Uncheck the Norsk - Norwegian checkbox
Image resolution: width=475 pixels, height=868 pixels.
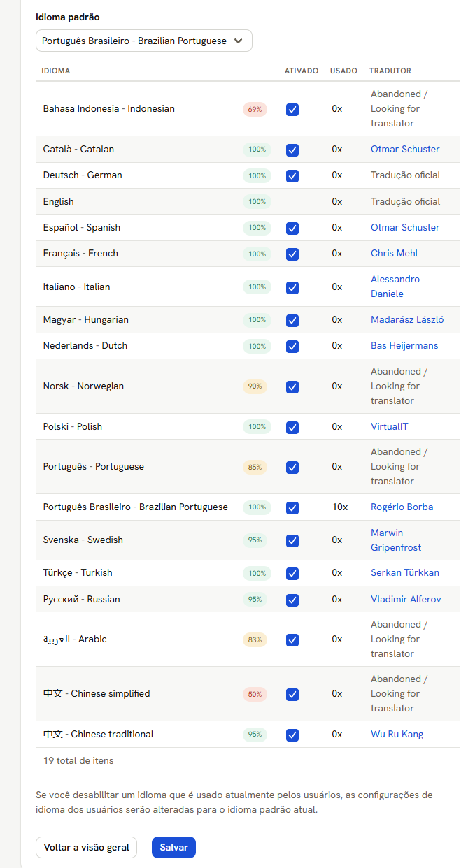[x=292, y=386]
